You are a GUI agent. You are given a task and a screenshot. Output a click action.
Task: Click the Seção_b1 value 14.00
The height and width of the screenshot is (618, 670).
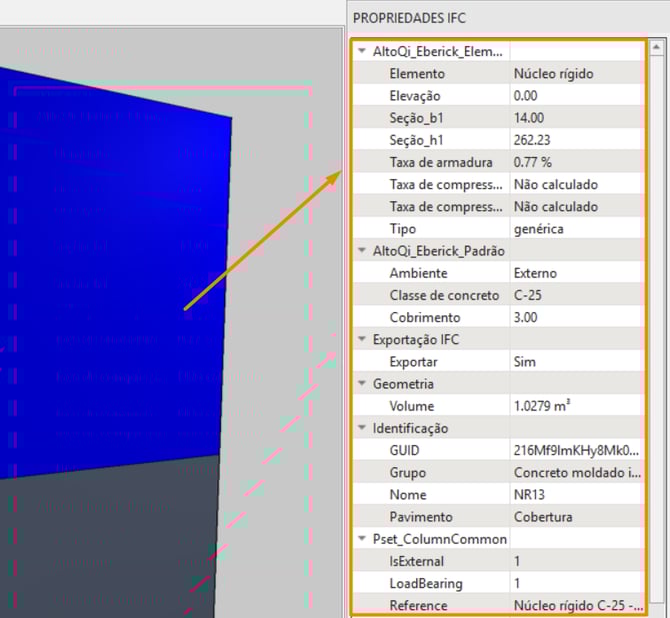point(575,118)
